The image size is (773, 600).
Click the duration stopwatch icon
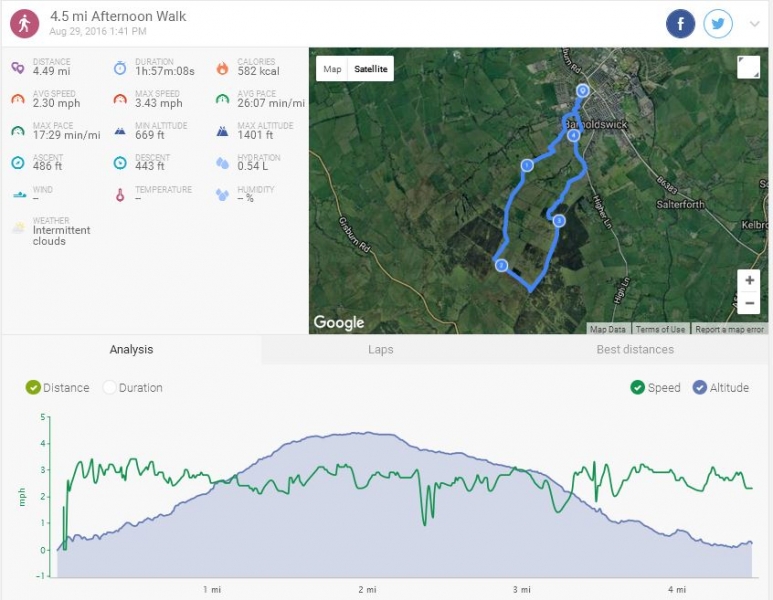pyautogui.click(x=120, y=68)
